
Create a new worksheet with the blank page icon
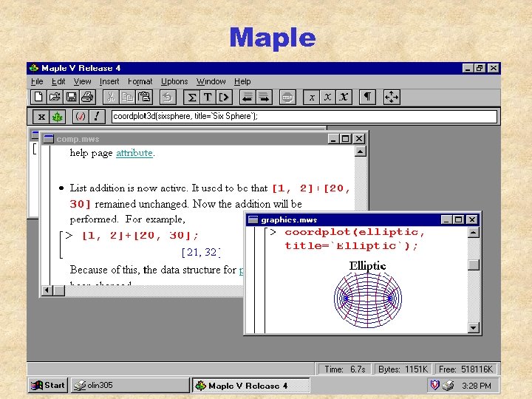click(38, 97)
